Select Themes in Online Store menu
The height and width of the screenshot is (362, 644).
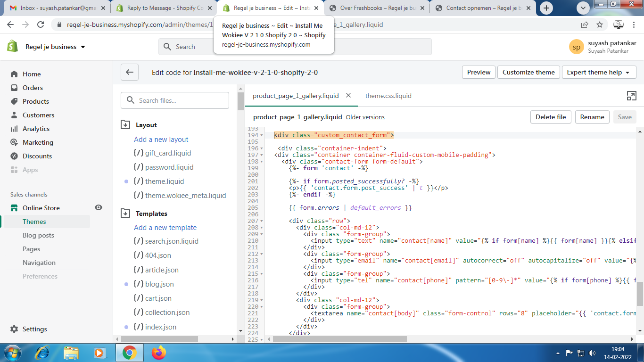click(x=34, y=222)
